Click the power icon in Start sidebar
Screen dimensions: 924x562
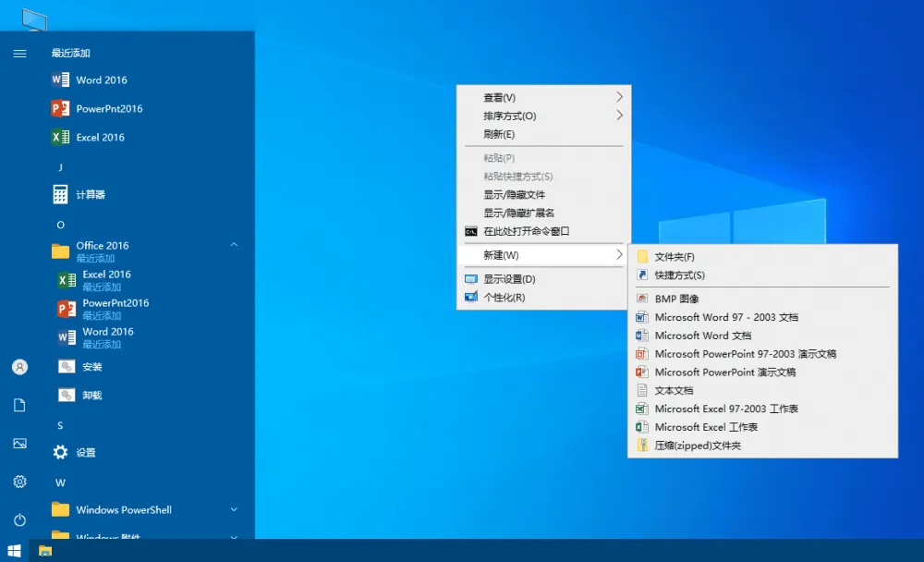(19, 519)
